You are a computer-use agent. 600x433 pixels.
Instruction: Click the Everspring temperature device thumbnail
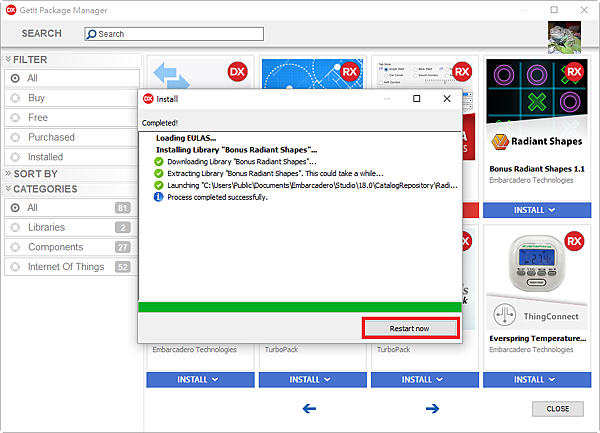537,263
